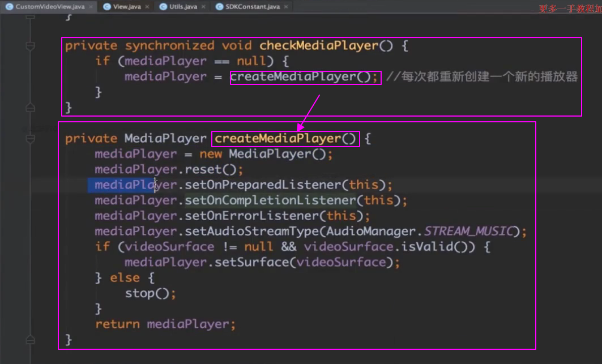Close the CustomVideoView.java tab

(90, 7)
